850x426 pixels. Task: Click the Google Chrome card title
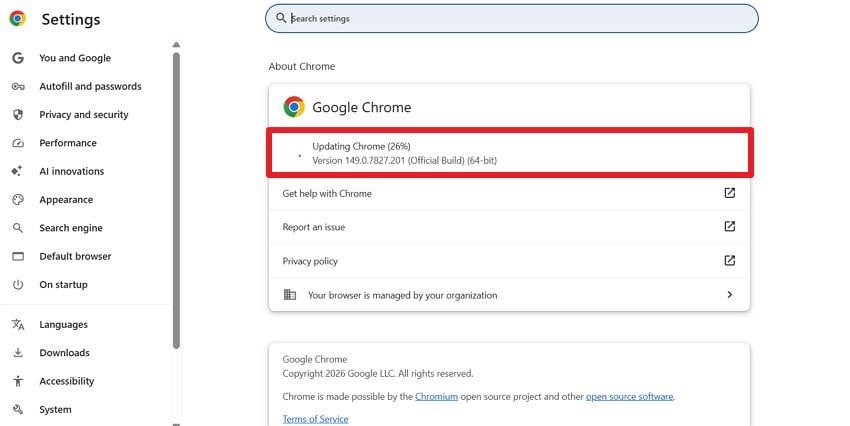tap(362, 107)
